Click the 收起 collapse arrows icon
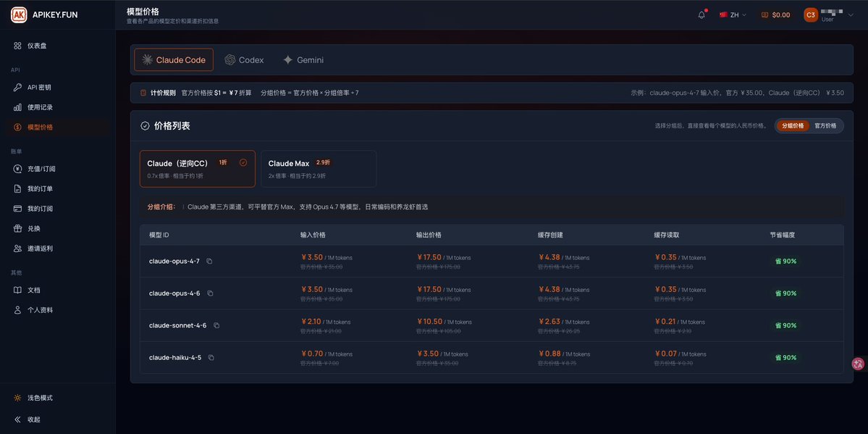868x434 pixels. [x=17, y=420]
